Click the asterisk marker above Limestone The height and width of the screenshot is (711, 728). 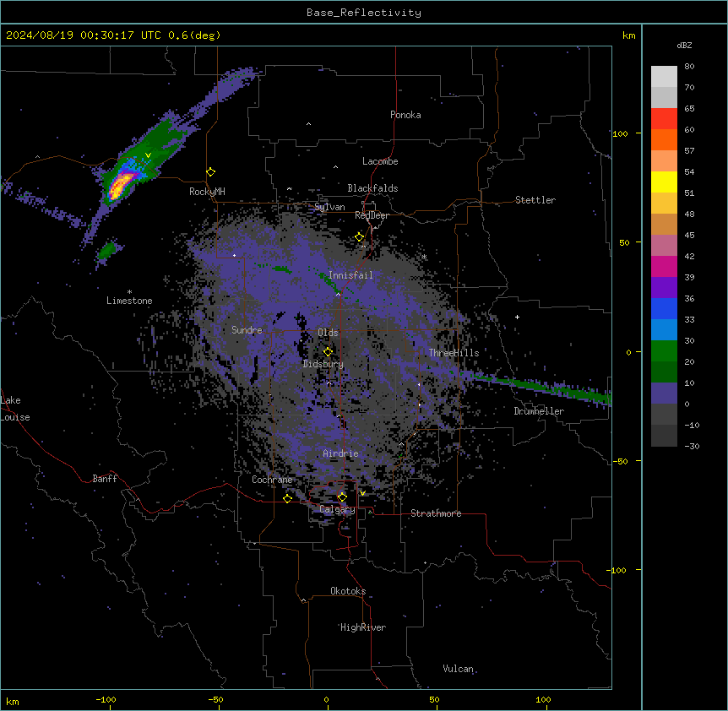point(129,292)
